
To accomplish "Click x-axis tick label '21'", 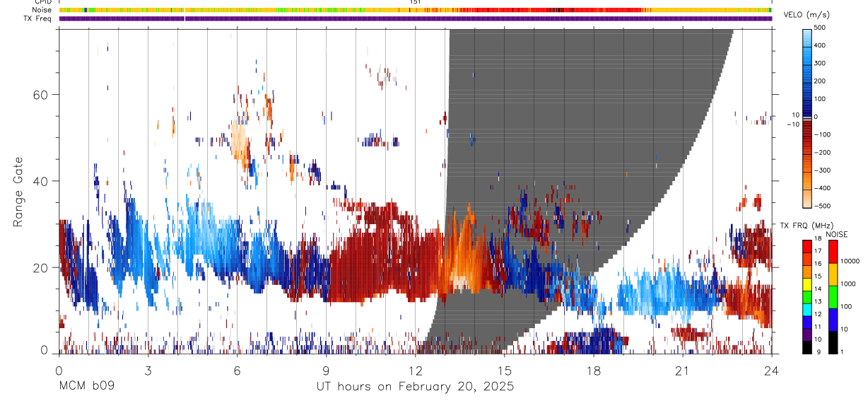I will [682, 371].
